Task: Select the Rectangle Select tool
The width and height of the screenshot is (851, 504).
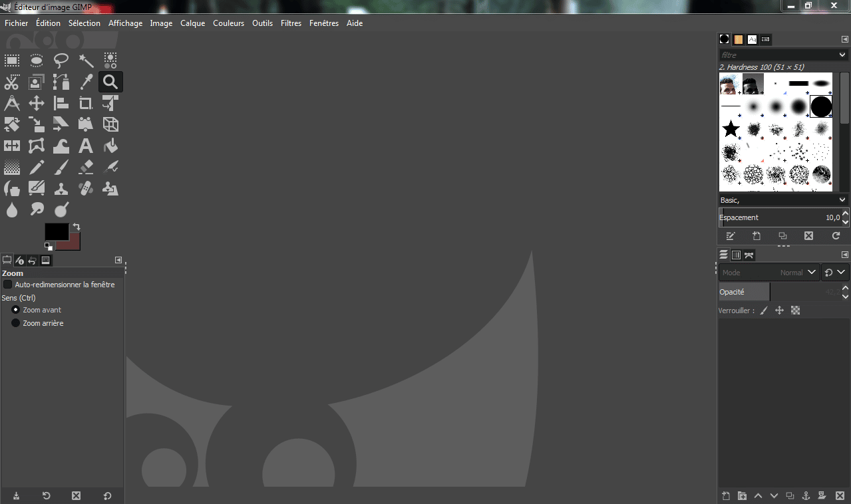Action: pos(12,61)
